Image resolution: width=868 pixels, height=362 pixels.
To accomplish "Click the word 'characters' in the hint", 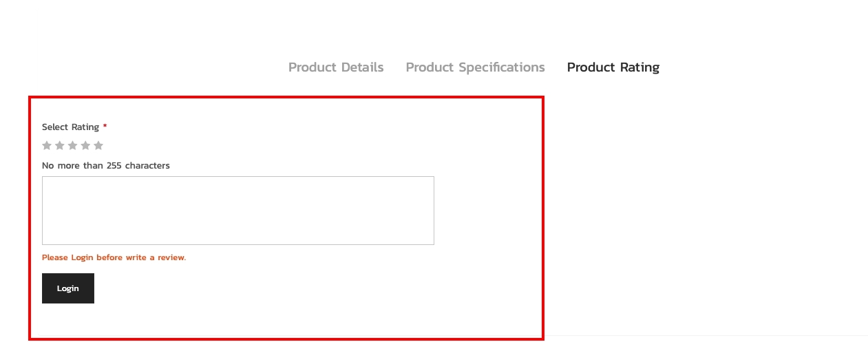I will 147,166.
